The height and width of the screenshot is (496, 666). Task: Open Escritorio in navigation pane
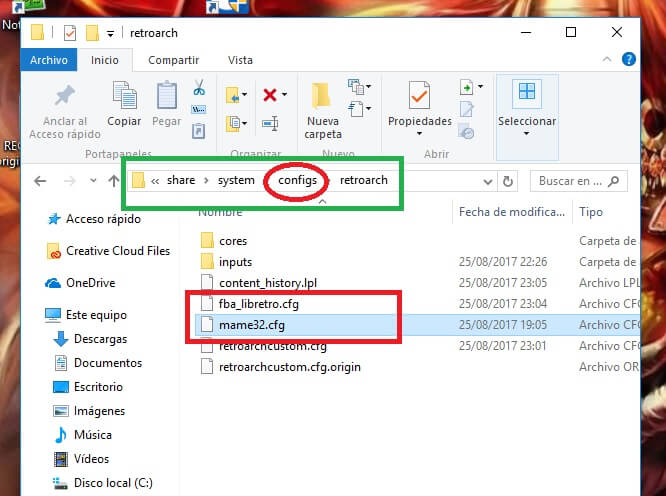click(98, 387)
